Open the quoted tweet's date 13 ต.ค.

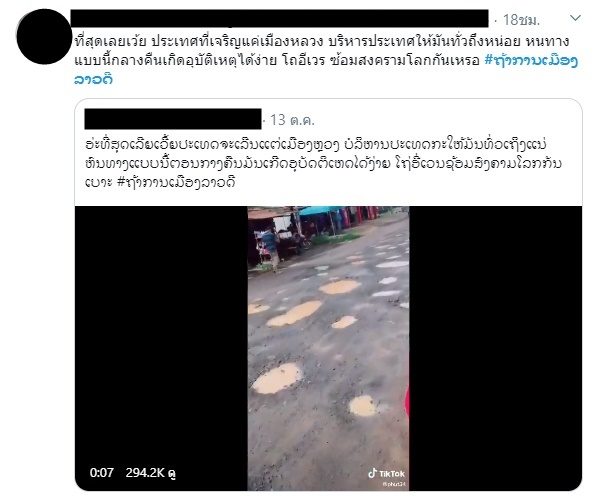[x=292, y=120]
